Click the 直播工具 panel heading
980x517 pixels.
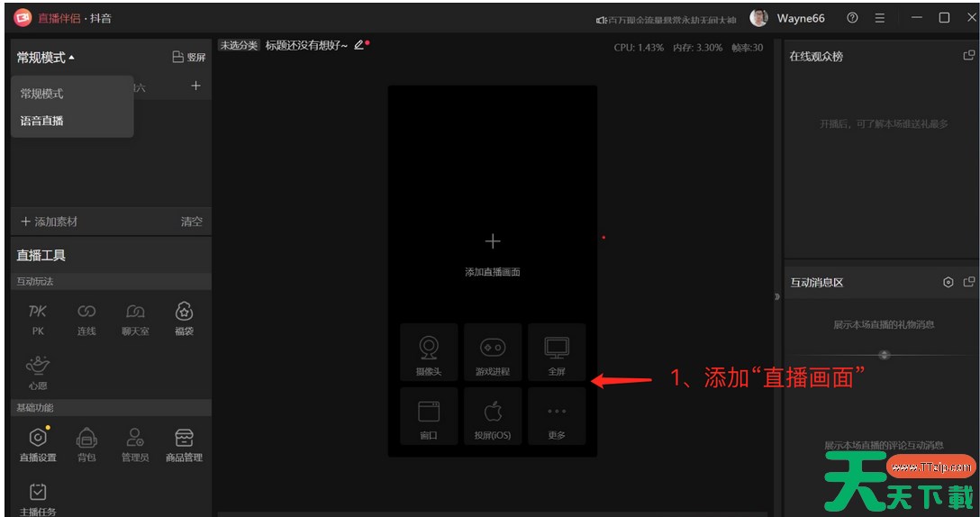tap(41, 255)
